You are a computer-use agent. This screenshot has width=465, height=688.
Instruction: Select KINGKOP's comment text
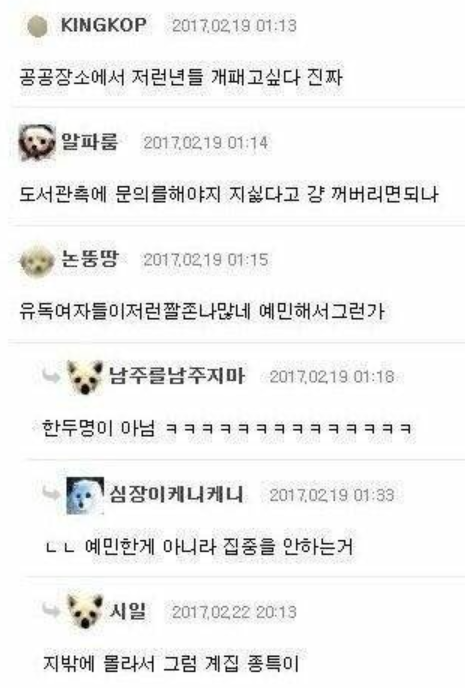tap(181, 78)
